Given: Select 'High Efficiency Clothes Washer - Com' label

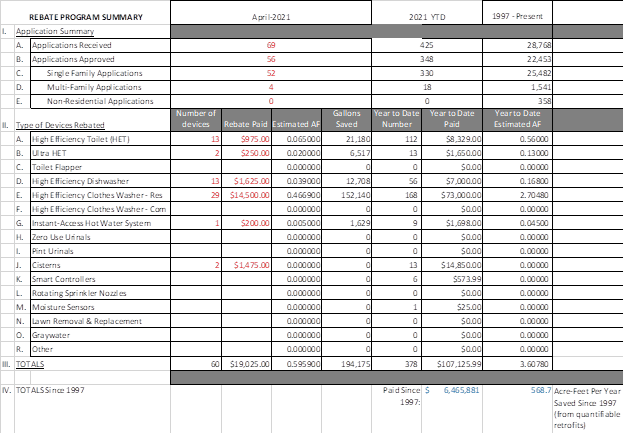Looking at the screenshot, I should click(99, 209).
